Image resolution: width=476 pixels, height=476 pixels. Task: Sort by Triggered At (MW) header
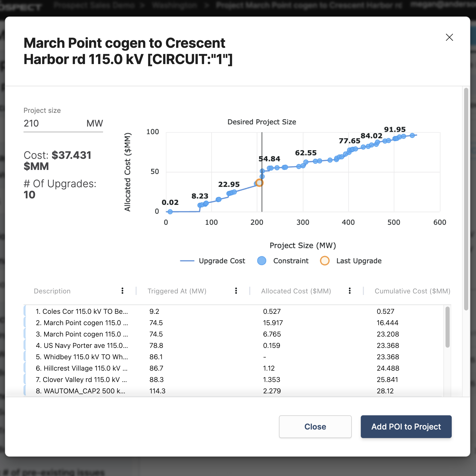coord(177,291)
